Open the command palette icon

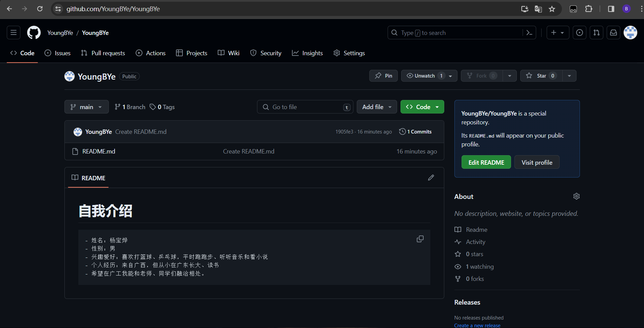529,33
